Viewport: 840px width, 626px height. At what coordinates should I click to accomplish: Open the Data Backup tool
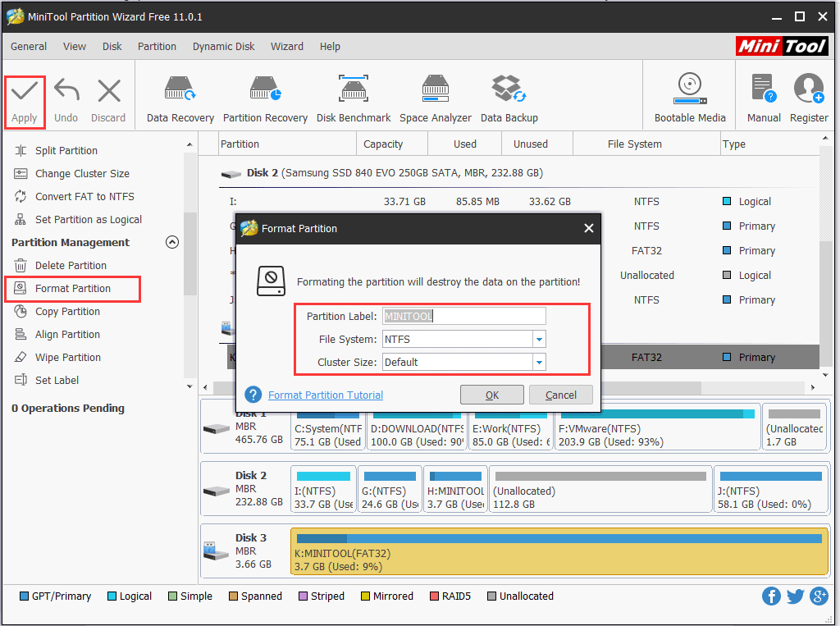pyautogui.click(x=509, y=100)
